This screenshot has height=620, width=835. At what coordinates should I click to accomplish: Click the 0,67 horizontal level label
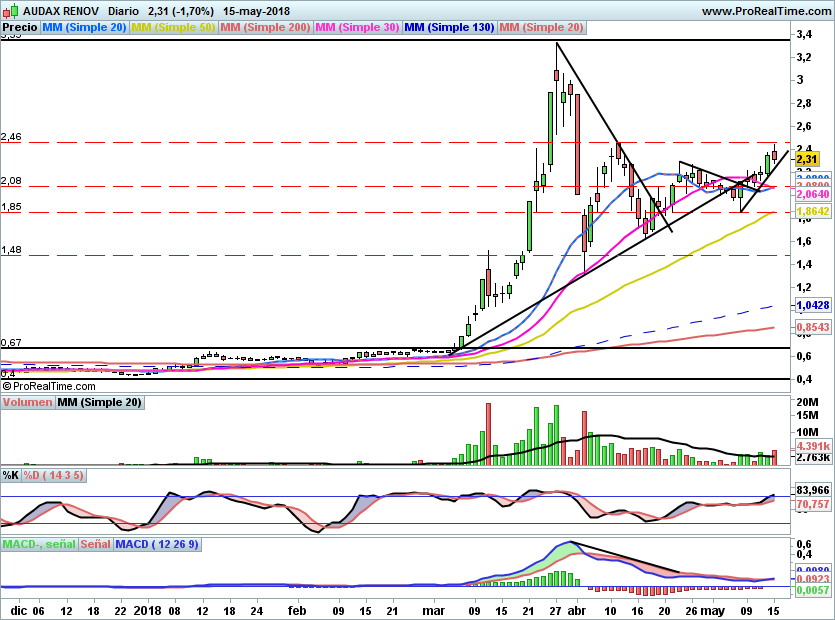point(11,342)
